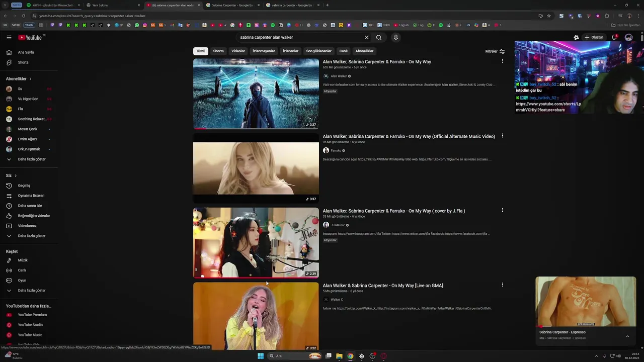Click the magnifier search button
This screenshot has width=644, height=362.
pos(379,37)
